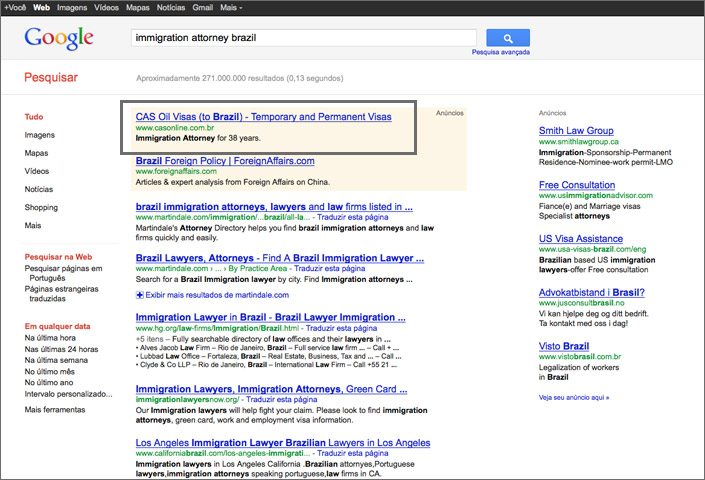705x480 pixels.
Task: Open brazil immigration attorneys martindale result
Action: click(274, 207)
